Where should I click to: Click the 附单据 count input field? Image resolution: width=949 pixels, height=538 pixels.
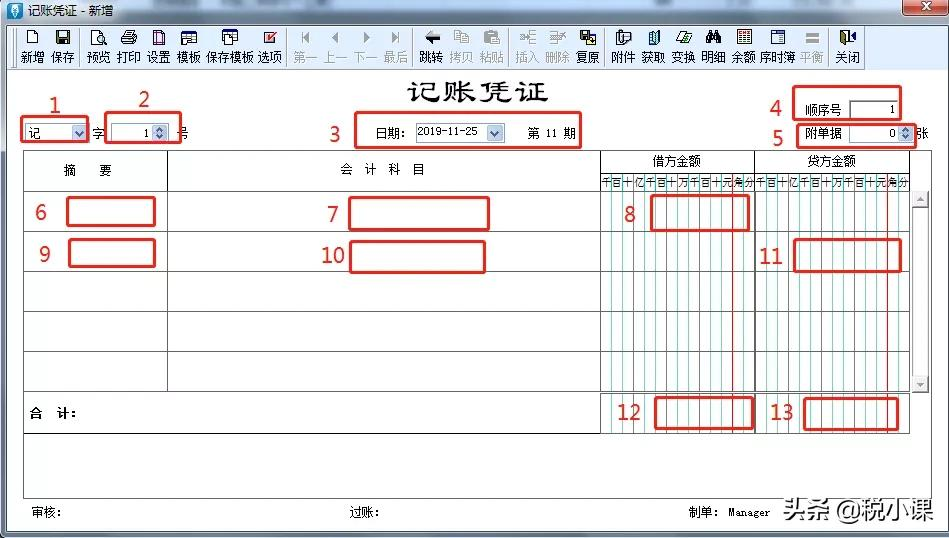click(x=873, y=133)
